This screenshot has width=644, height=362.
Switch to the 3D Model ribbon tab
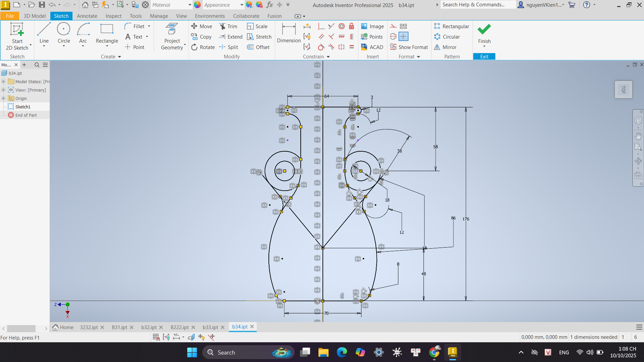click(x=35, y=16)
